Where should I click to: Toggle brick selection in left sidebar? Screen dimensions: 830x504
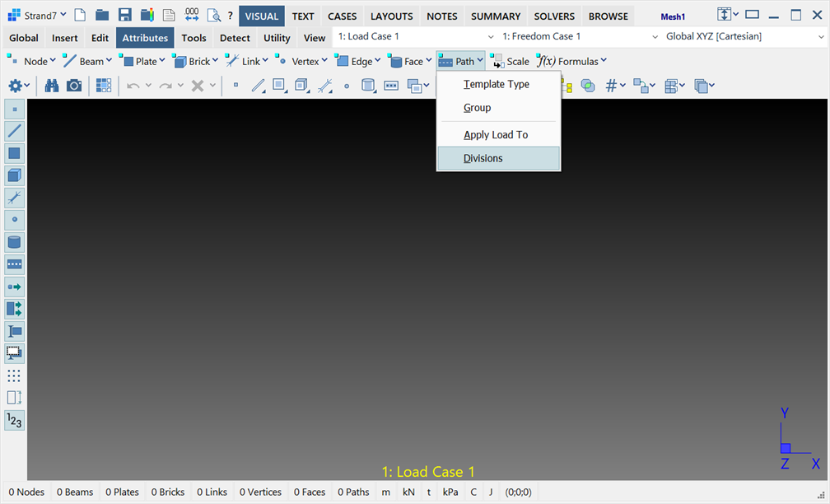[x=15, y=175]
